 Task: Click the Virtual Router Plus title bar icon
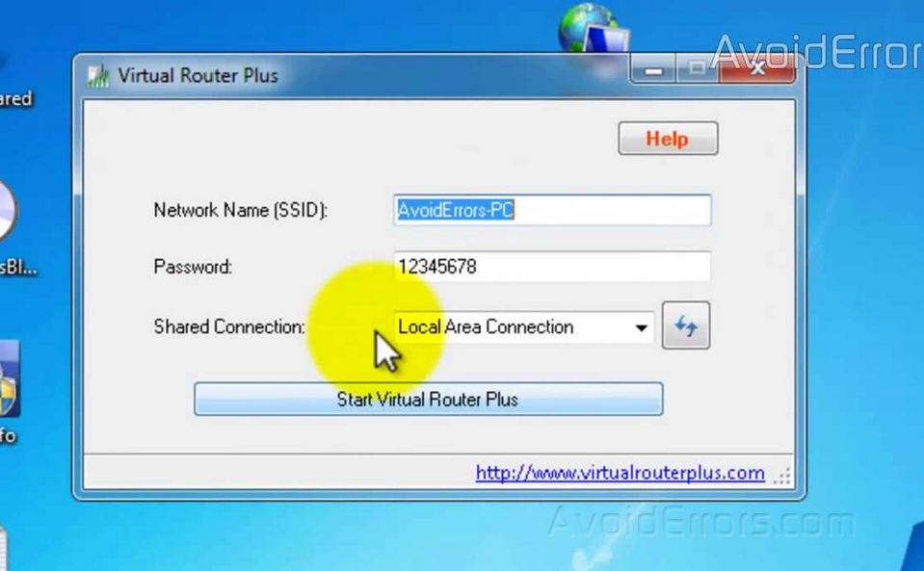coord(97,75)
